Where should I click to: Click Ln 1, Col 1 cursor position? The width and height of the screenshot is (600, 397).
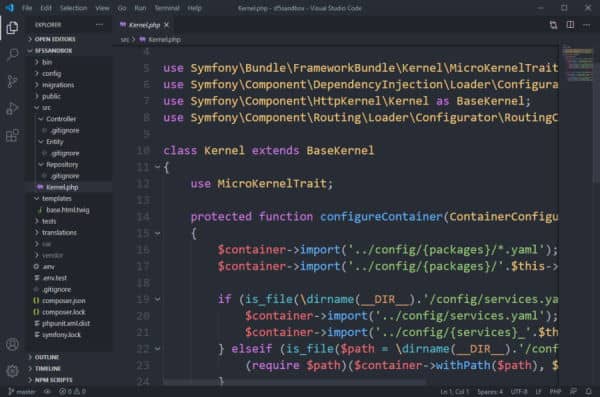click(x=454, y=392)
